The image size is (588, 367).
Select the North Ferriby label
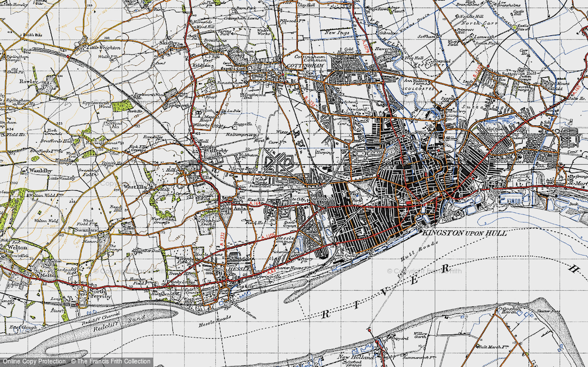pyautogui.click(x=99, y=294)
